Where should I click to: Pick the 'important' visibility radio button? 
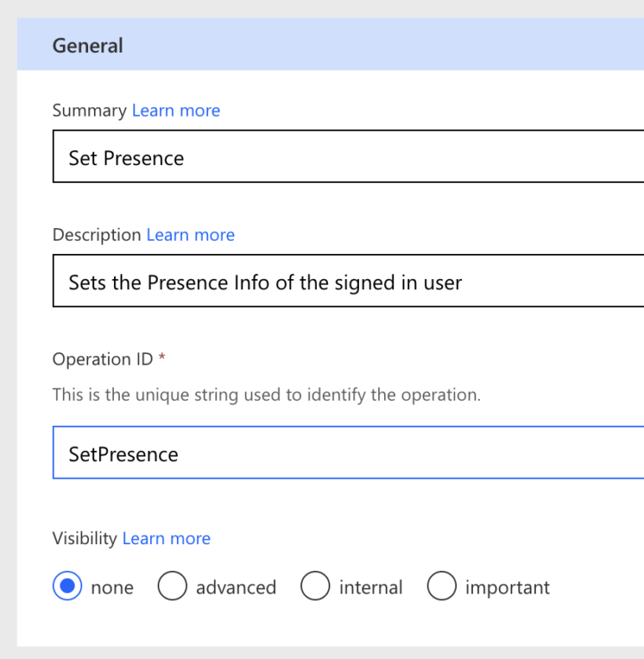pyautogui.click(x=441, y=585)
